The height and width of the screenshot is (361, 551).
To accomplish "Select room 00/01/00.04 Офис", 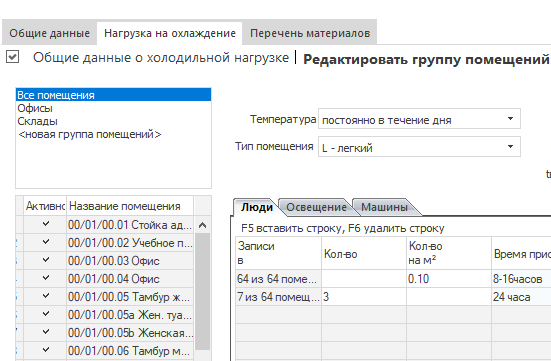I will 130,279.
